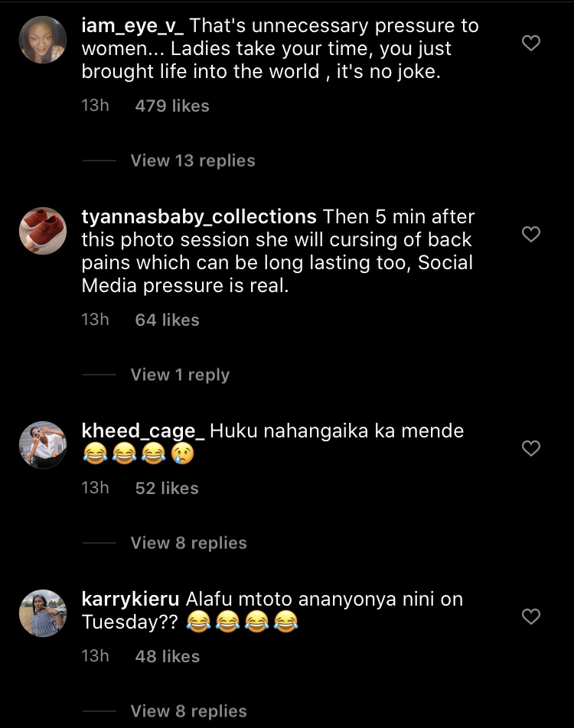
Task: Show who gave 52 likes
Action: point(167,488)
